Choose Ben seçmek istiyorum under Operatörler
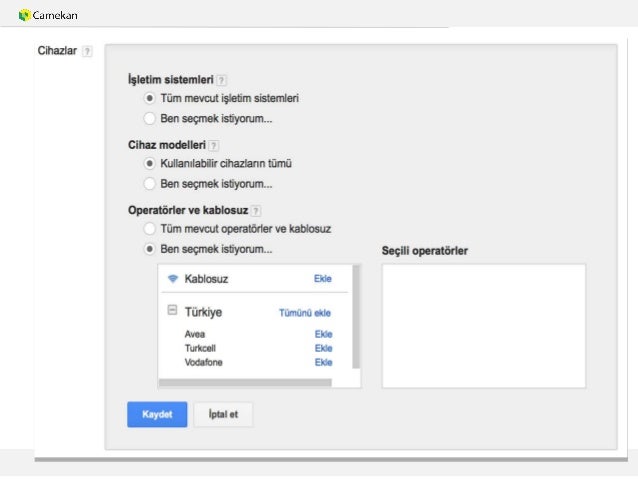Viewport: 638px width, 479px height. pos(150,249)
